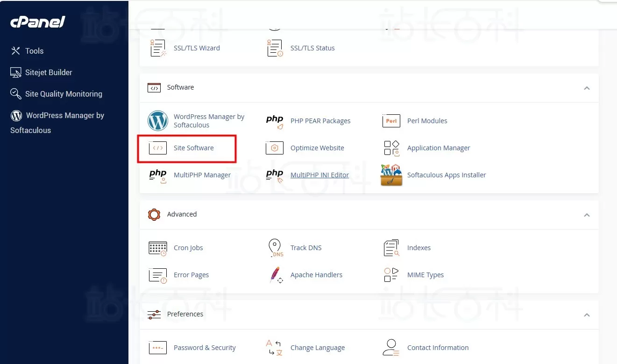This screenshot has width=617, height=364.
Task: Click the cPanel logo
Action: point(38,22)
